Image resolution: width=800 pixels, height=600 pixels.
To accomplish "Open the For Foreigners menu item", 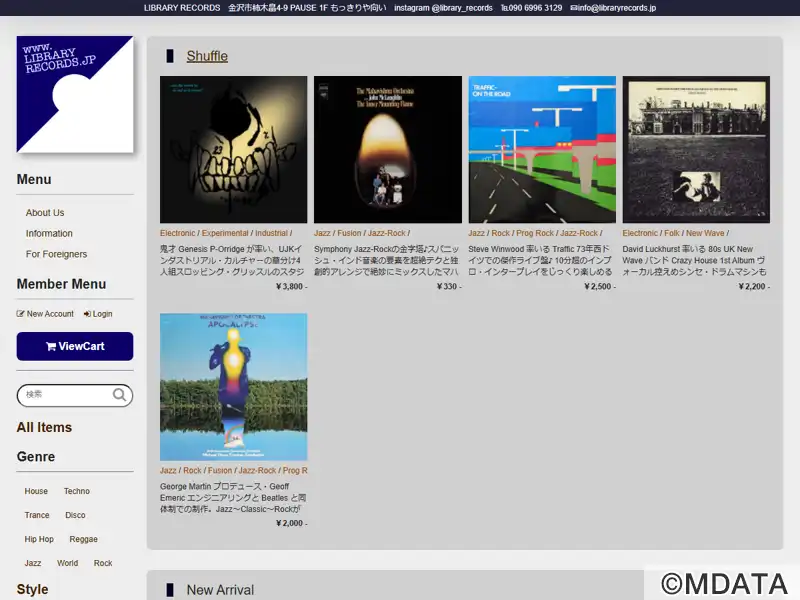I will pyautogui.click(x=56, y=254).
